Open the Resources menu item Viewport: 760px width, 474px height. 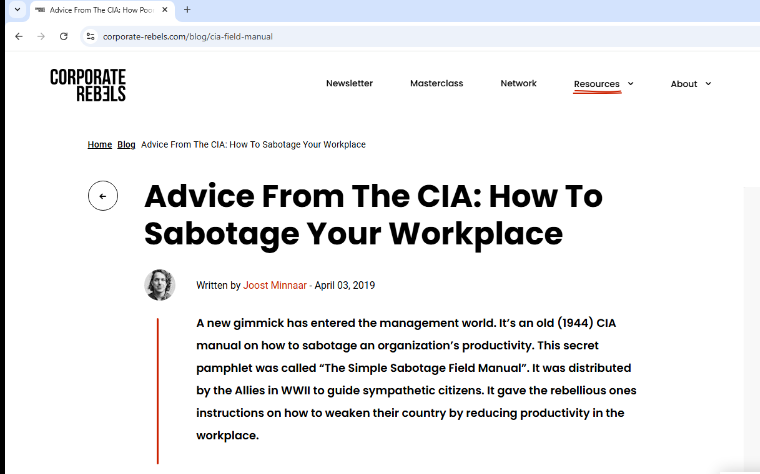[x=597, y=84]
